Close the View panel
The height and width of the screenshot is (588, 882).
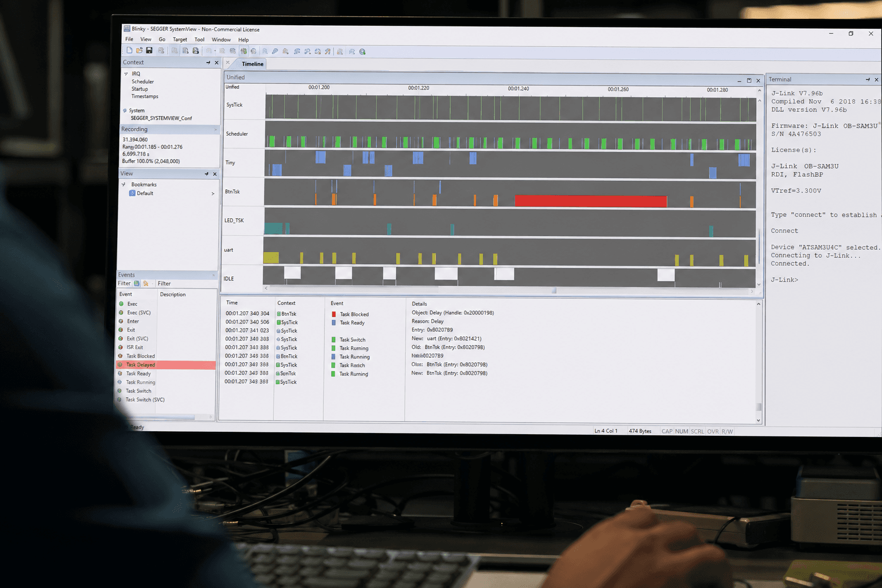215,174
